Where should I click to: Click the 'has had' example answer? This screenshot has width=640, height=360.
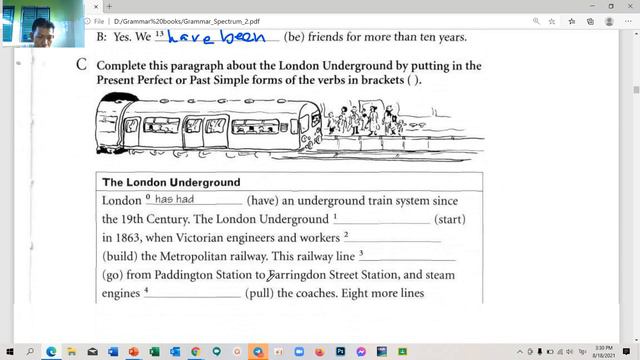click(x=174, y=199)
